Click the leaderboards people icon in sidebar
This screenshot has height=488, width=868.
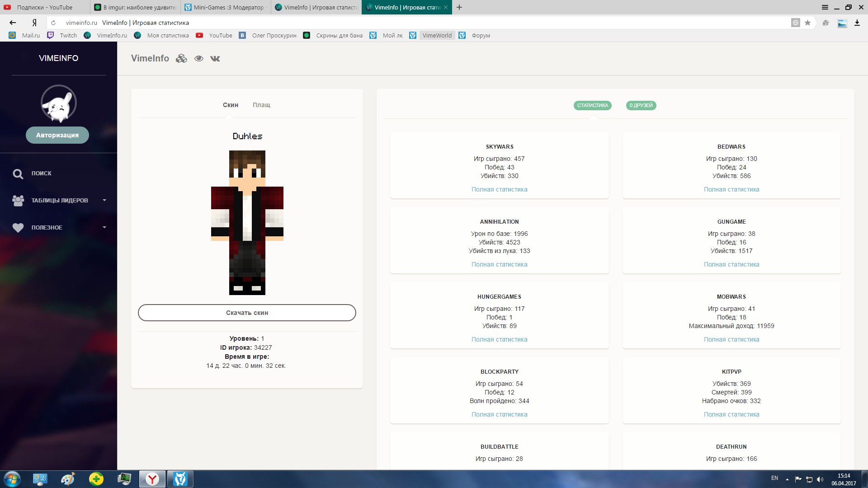pos(18,201)
